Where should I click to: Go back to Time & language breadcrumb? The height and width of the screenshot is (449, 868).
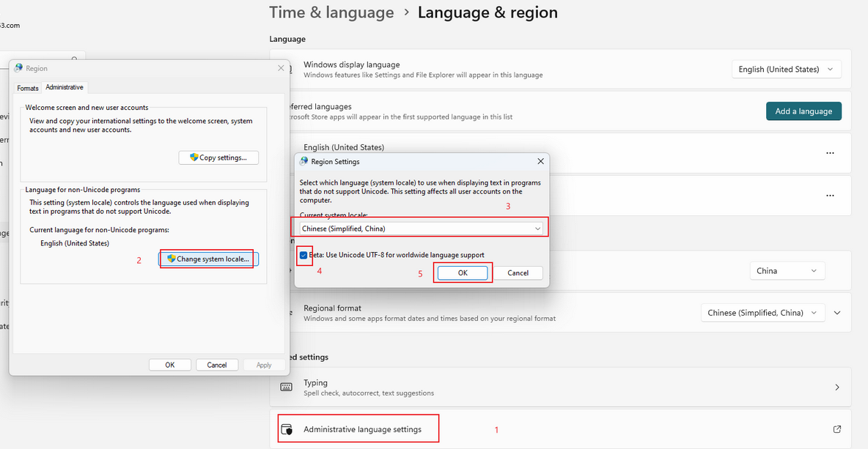tap(331, 12)
